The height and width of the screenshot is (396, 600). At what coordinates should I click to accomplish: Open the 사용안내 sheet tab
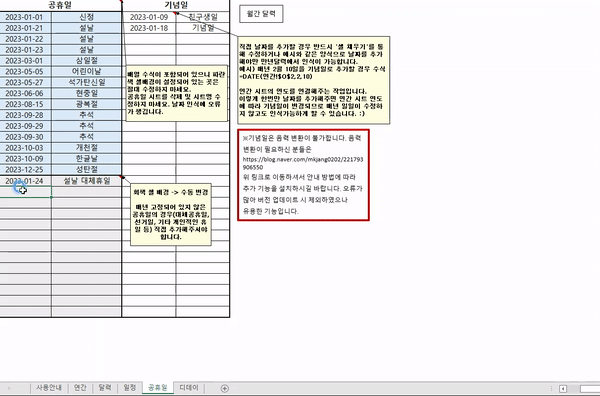click(49, 388)
